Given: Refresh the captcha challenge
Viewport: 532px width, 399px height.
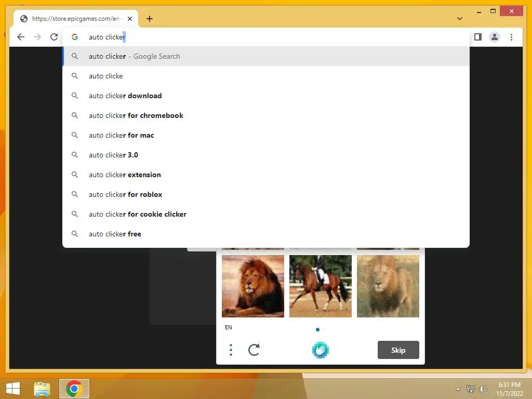Looking at the screenshot, I should (254, 350).
